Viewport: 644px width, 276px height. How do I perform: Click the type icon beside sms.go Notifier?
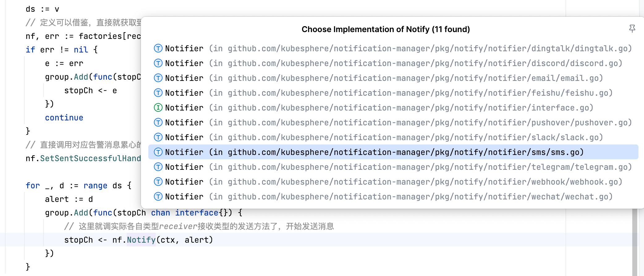coord(158,152)
